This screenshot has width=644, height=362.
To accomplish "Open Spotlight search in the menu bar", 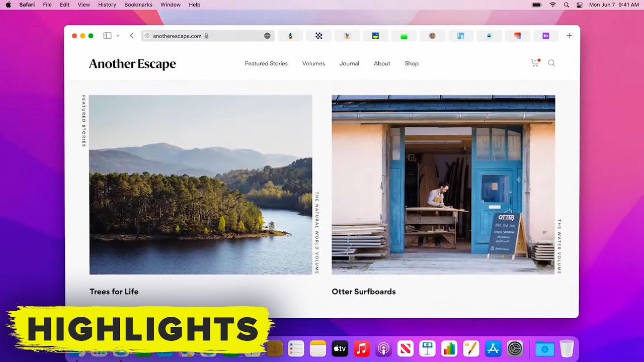I will pyautogui.click(x=567, y=5).
